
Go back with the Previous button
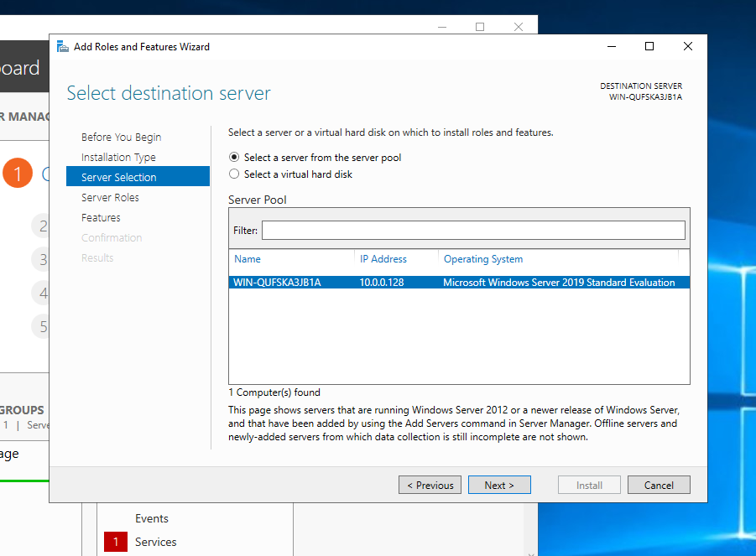click(x=430, y=486)
